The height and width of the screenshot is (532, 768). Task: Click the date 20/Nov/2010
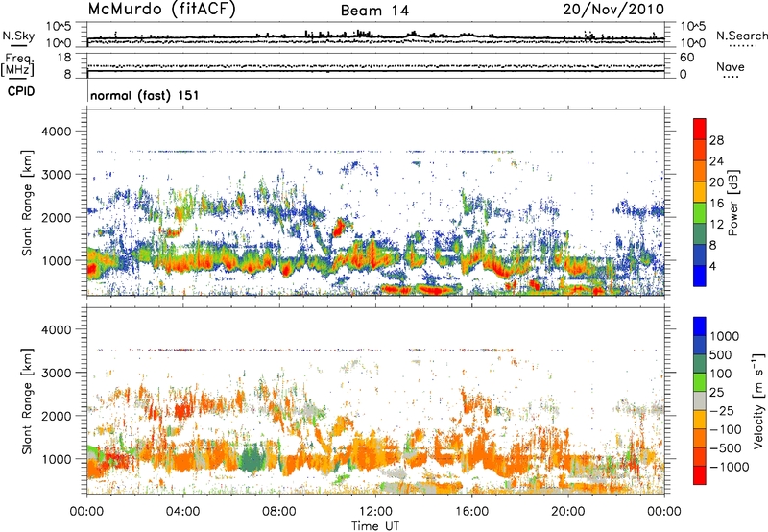[x=613, y=10]
